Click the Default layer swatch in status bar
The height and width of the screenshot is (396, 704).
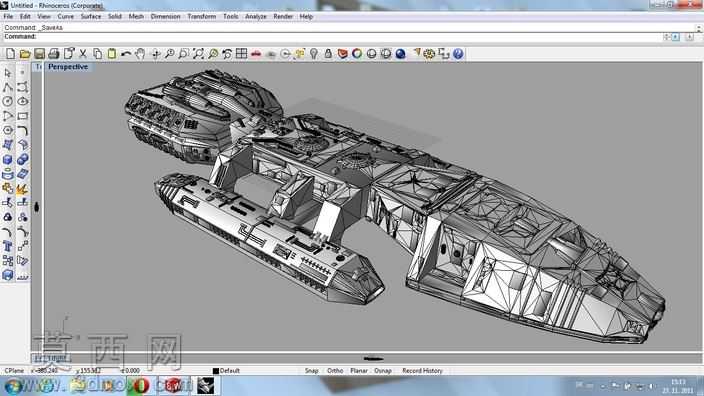[216, 371]
